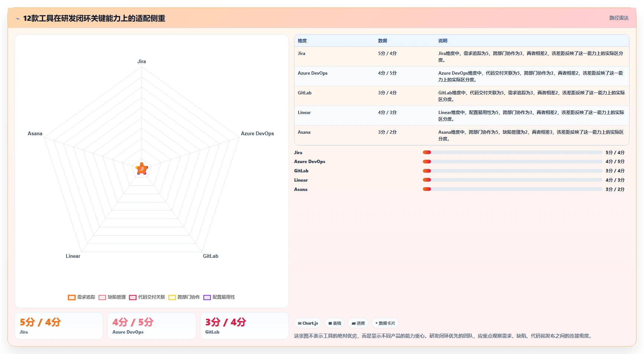
Task: Click the GitLab axis label on the radar chart
Action: pos(210,256)
